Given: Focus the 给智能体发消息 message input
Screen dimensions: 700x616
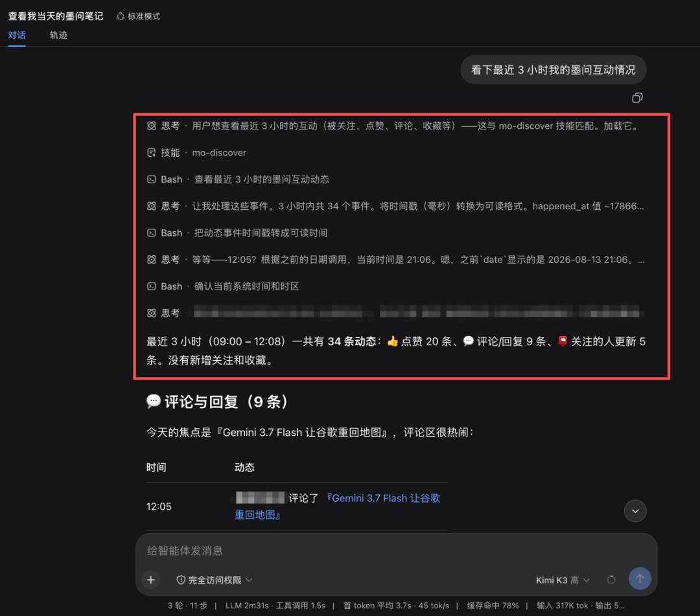Looking at the screenshot, I should [x=396, y=551].
